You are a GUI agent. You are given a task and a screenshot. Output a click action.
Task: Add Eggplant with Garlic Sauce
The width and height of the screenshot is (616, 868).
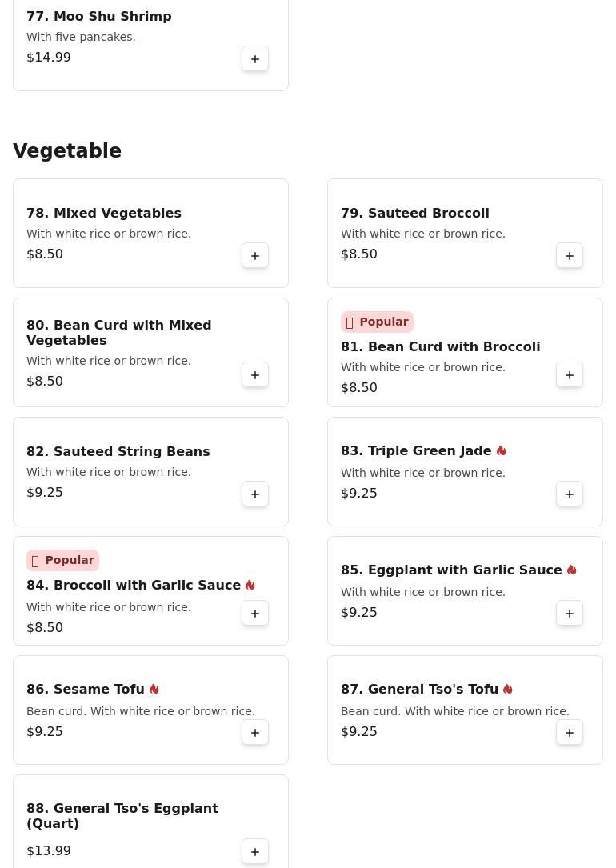(x=570, y=613)
